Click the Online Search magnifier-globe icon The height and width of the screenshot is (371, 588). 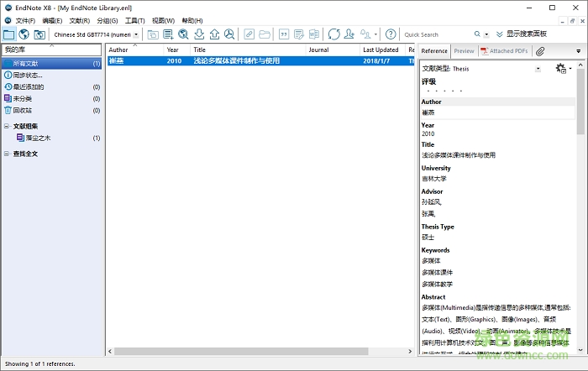(183, 34)
